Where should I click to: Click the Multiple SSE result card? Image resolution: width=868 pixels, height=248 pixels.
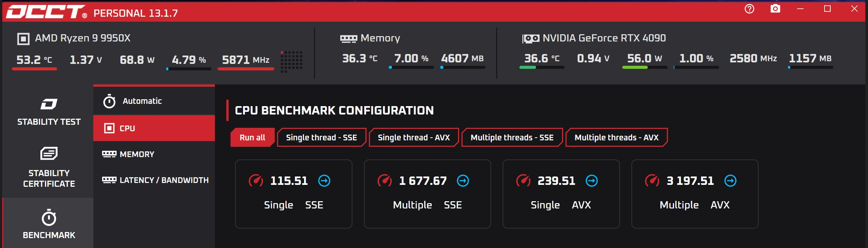click(x=427, y=194)
